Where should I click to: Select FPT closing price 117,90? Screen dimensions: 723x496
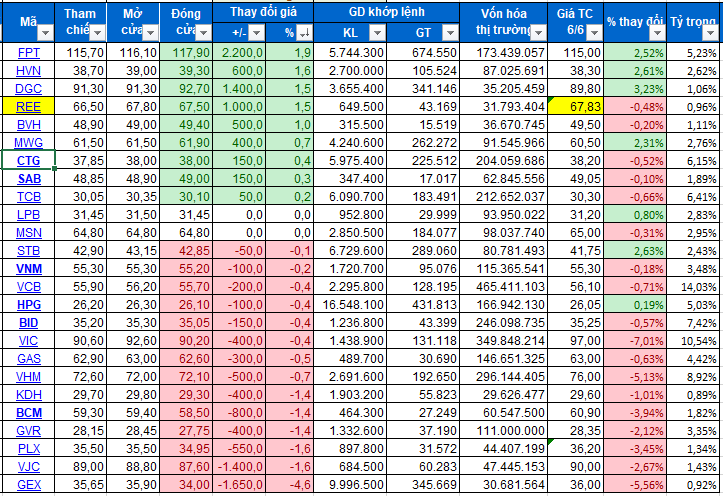click(x=186, y=53)
